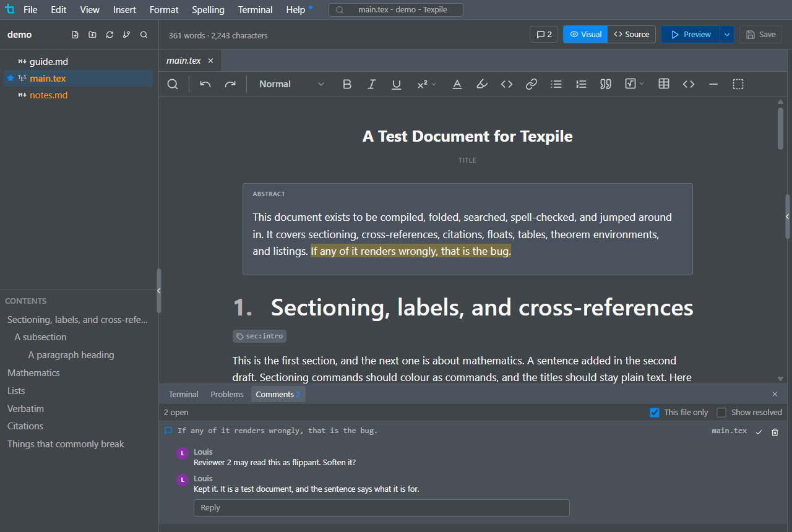The image size is (792, 532).
Task: Click the sec:intro label tag
Action: point(259,336)
